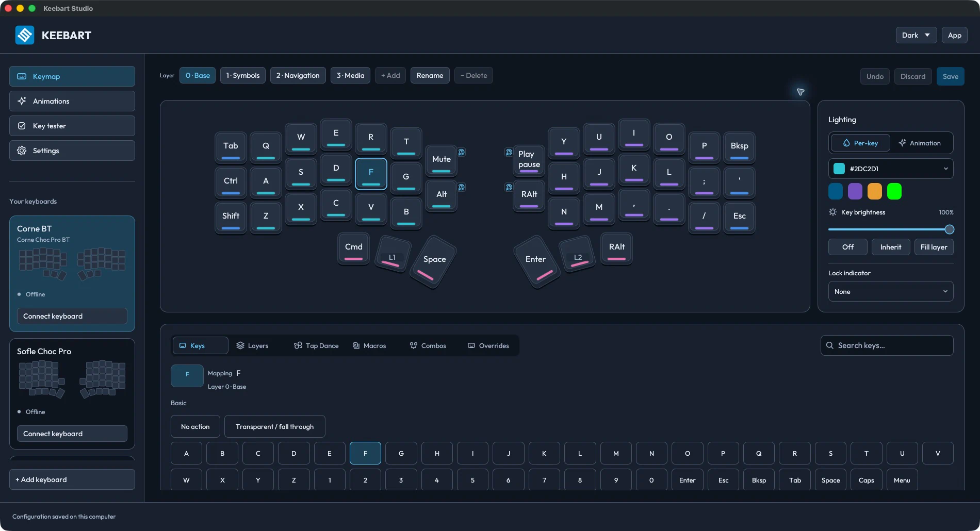Set key lighting to Inherit
This screenshot has height=531, width=980.
click(x=891, y=247)
